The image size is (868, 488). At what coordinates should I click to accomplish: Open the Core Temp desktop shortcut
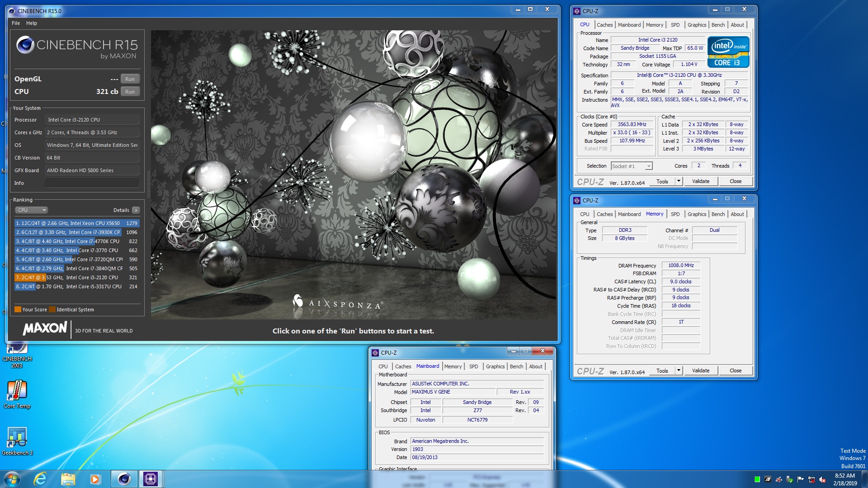coord(17,394)
